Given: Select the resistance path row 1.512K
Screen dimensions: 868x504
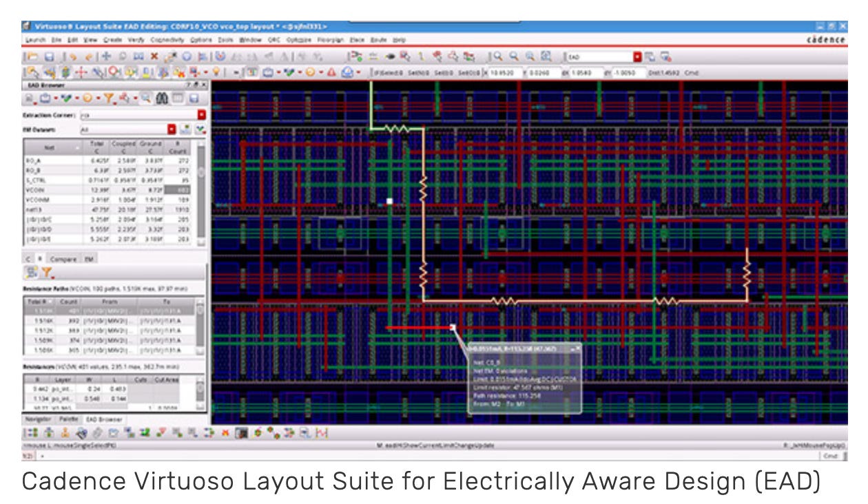Looking at the screenshot, I should (110, 330).
